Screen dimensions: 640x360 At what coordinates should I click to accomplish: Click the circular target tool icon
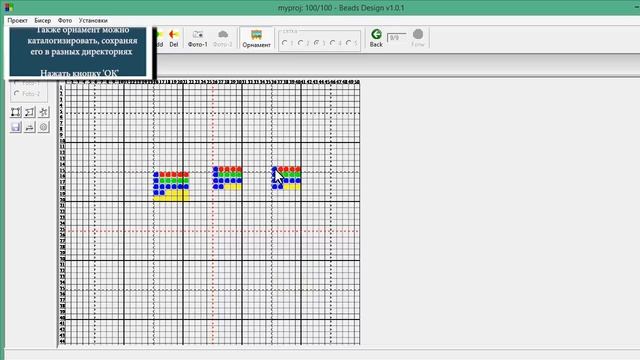(x=44, y=127)
